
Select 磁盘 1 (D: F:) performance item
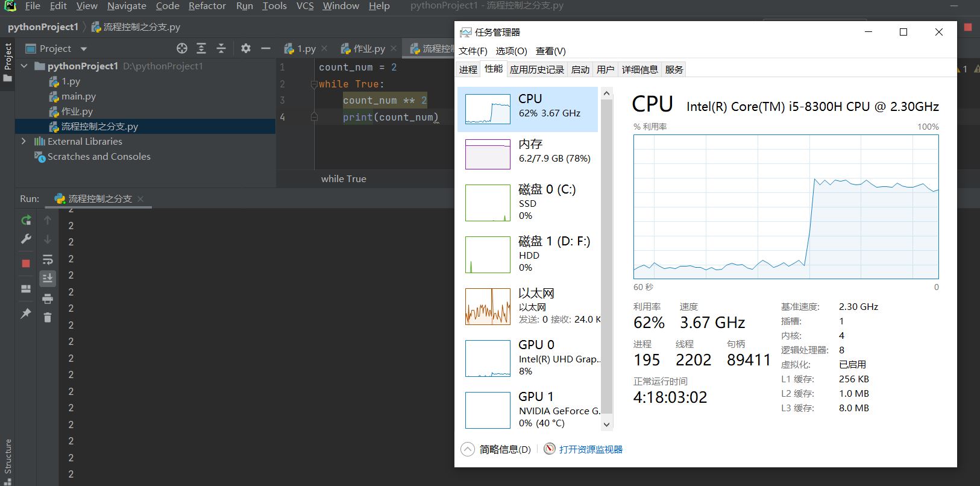528,254
